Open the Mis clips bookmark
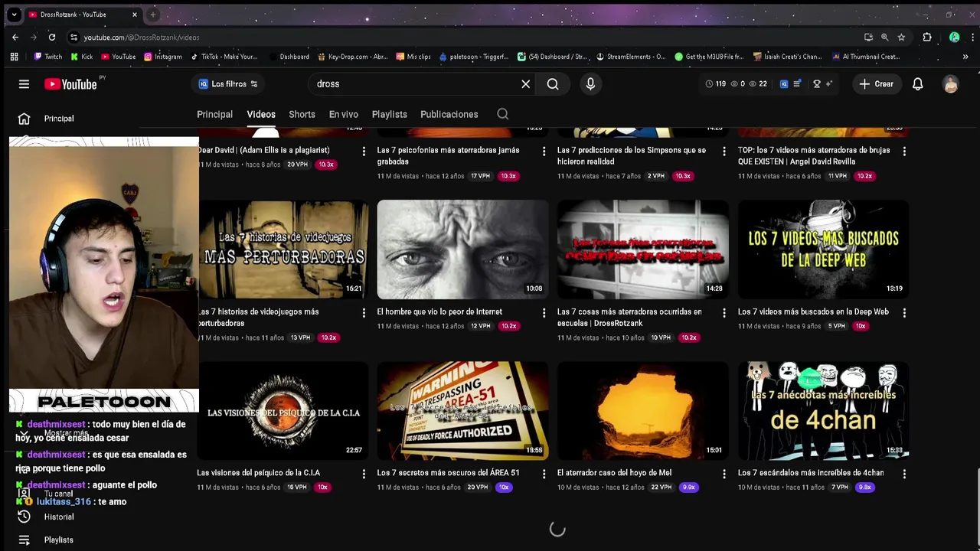The height and width of the screenshot is (551, 980). click(x=413, y=57)
